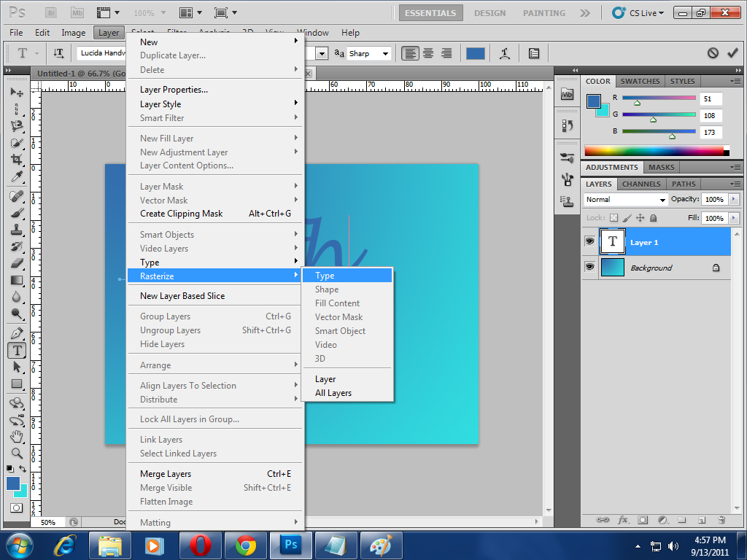Switch to Essentials workspace
This screenshot has width=747, height=560.
(x=430, y=13)
